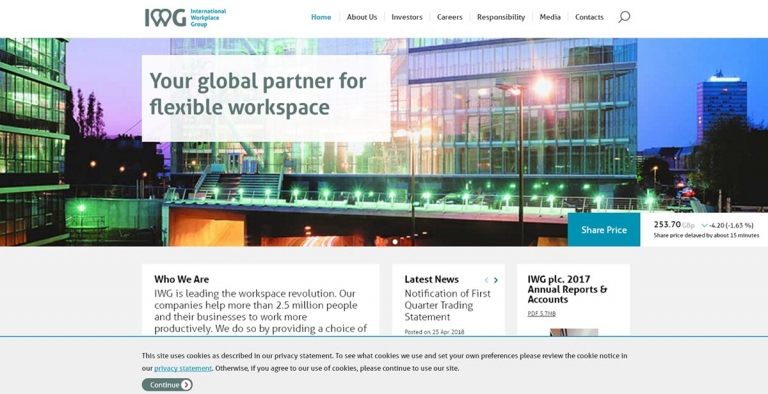This screenshot has height=394, width=768.
Task: Click the annual report cover thumbnail
Action: pyautogui.click(x=574, y=332)
